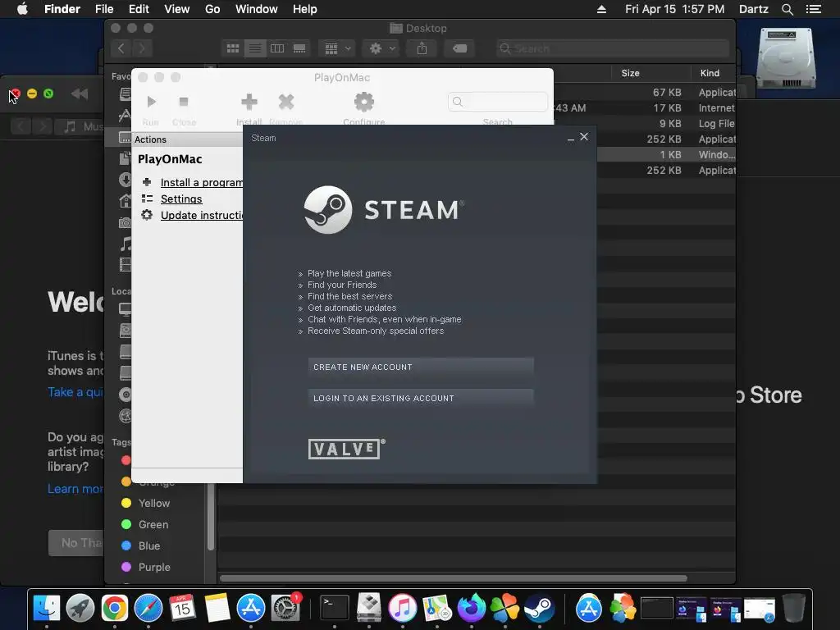840x630 pixels.
Task: Open Configure gear in PlayOnMac toolbar
Action: tap(363, 101)
